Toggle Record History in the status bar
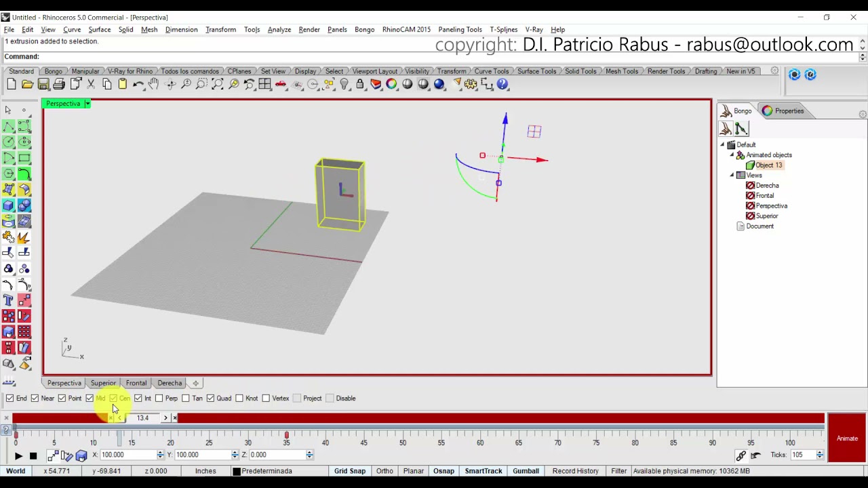 [x=575, y=471]
